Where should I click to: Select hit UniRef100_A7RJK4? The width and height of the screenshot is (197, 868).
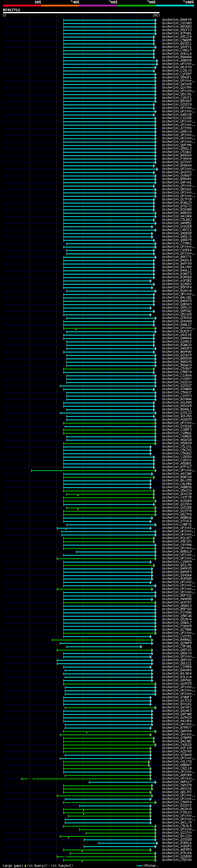point(177,853)
